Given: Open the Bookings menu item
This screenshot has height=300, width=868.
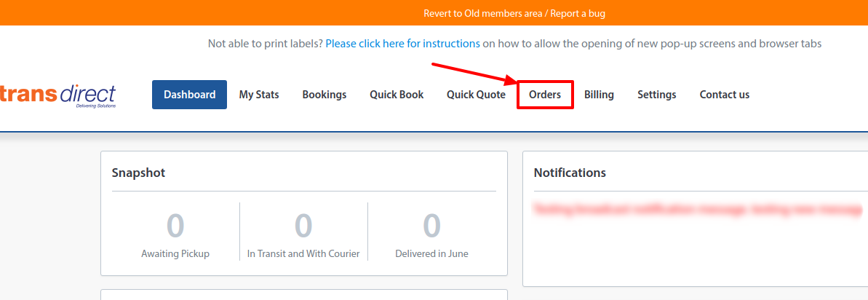Looking at the screenshot, I should [324, 95].
